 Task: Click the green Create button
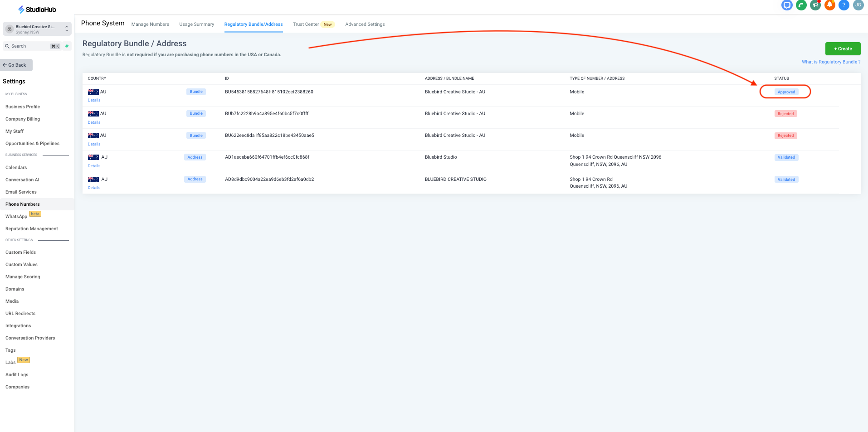[843, 49]
